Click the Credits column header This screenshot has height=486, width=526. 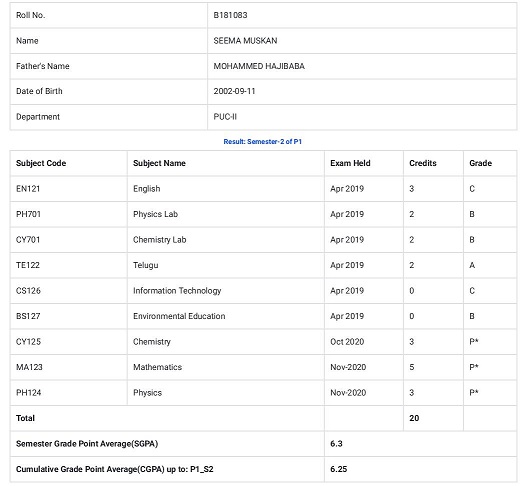coord(423,163)
